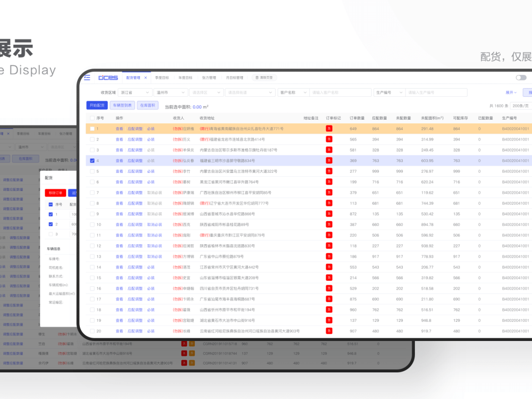
Task: Switch to the 季度目标 tab
Action: (162, 78)
